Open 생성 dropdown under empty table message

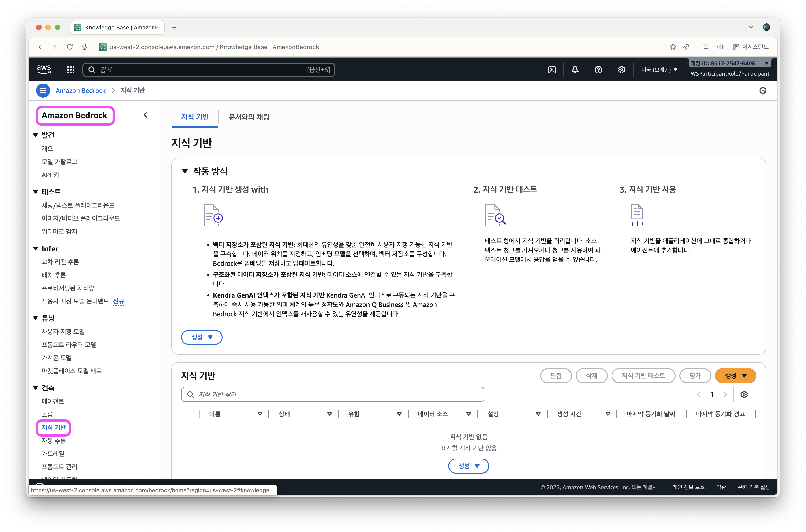pyautogui.click(x=468, y=466)
